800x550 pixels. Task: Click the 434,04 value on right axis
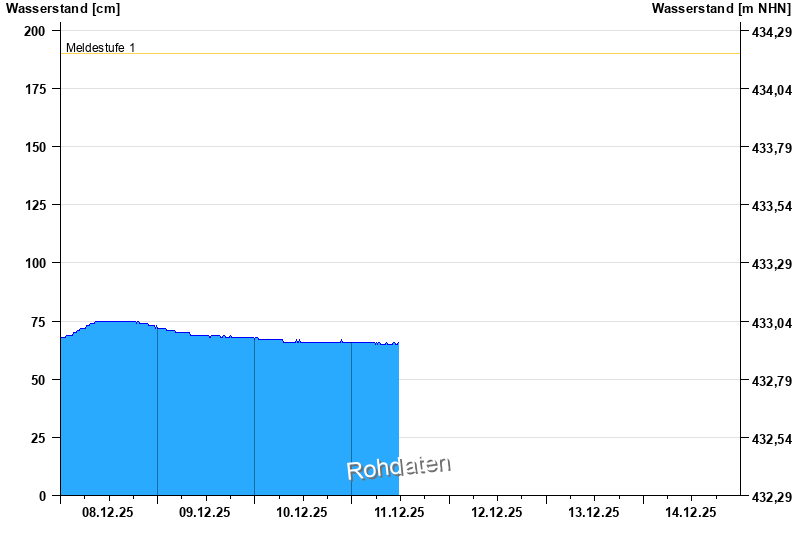point(772,90)
